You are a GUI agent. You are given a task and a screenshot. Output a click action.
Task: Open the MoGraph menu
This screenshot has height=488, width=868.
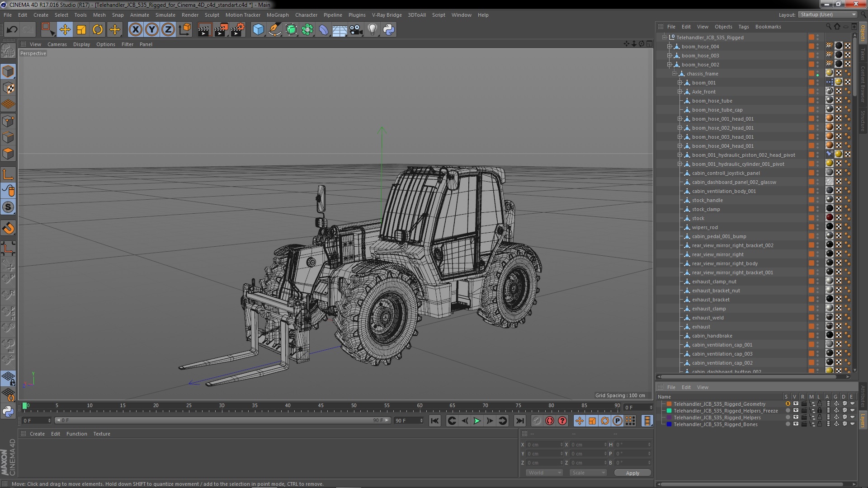click(278, 15)
